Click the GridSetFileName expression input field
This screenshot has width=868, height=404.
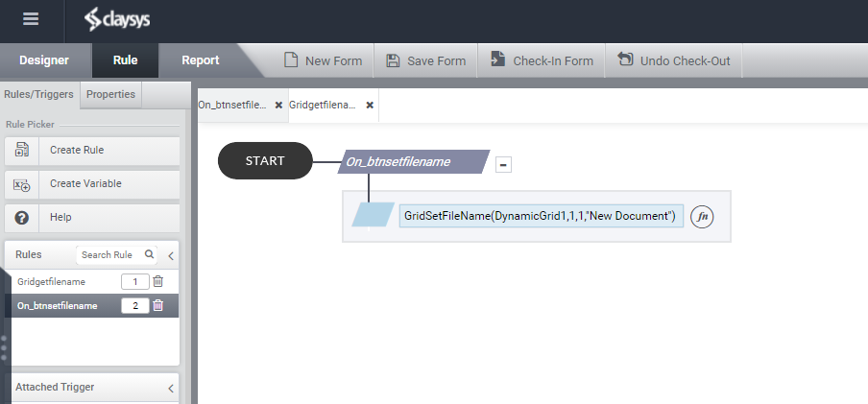pyautogui.click(x=541, y=216)
